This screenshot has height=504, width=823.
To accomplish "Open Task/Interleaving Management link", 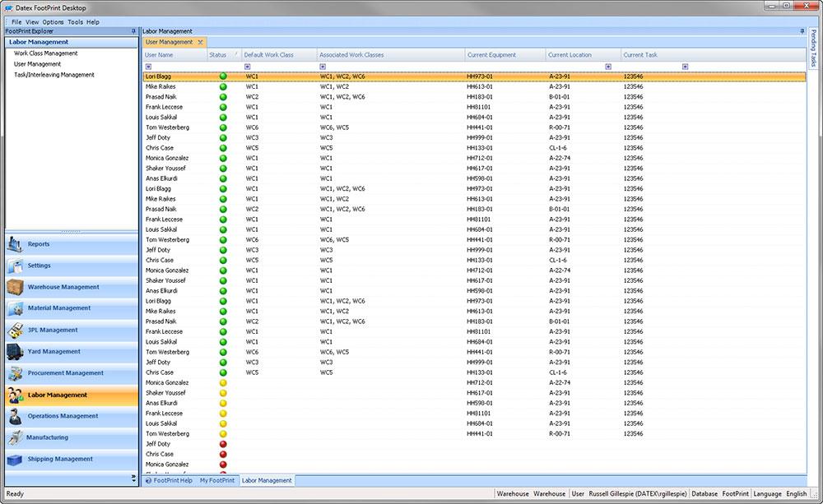I will tap(54, 75).
